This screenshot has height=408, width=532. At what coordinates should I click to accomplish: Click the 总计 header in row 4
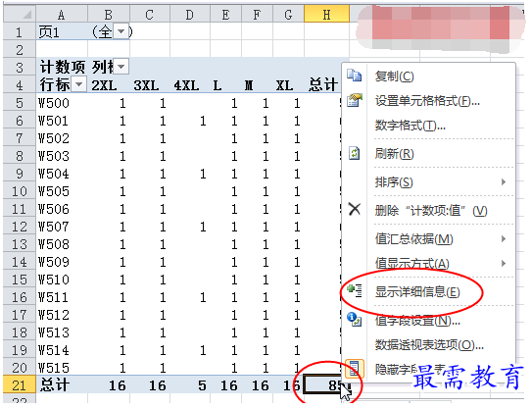tap(323, 84)
